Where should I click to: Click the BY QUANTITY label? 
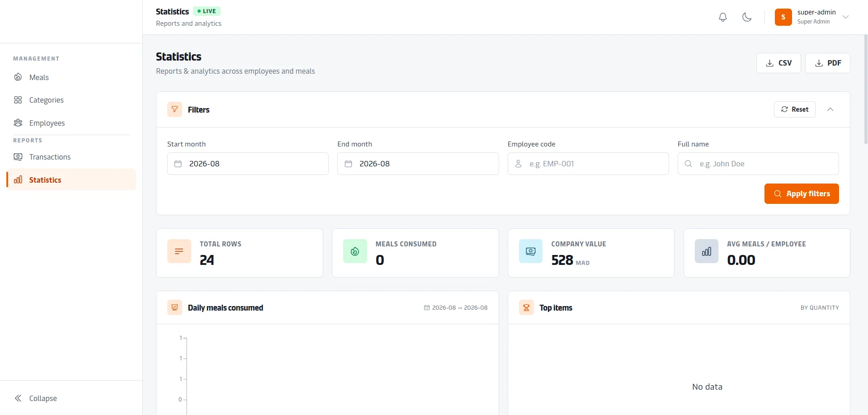pos(820,308)
